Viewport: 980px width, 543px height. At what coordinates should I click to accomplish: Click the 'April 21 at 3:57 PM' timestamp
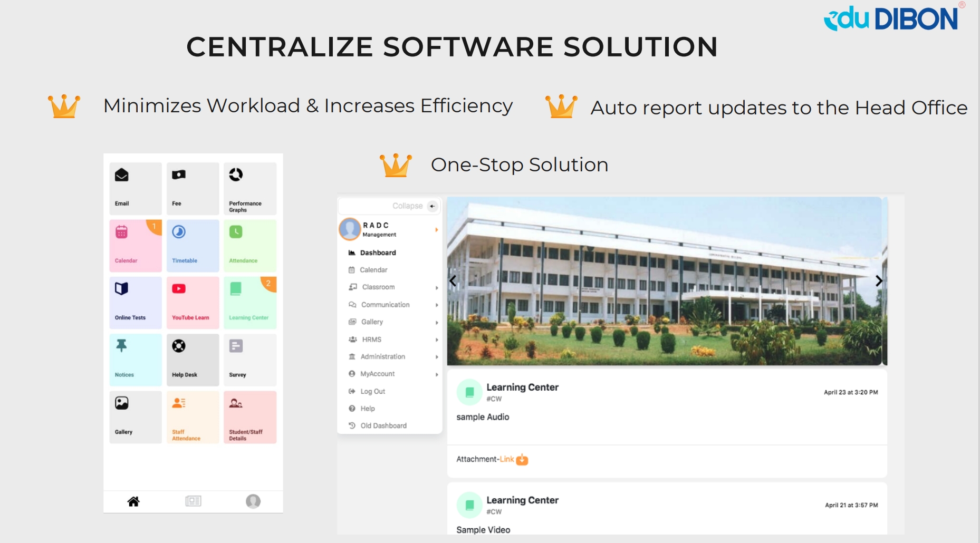[x=851, y=505]
